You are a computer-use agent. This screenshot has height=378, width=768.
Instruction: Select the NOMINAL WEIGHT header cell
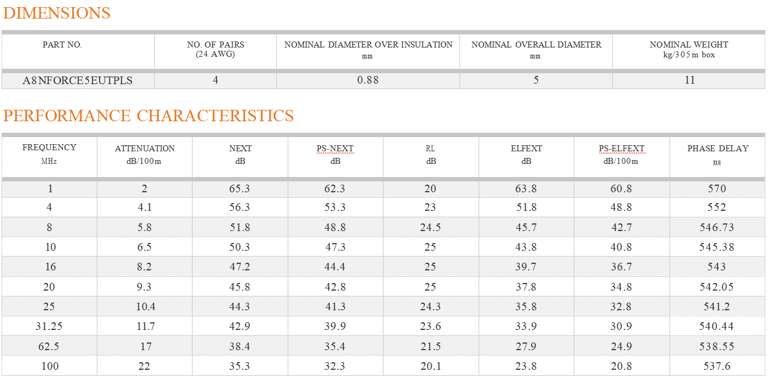click(x=689, y=49)
